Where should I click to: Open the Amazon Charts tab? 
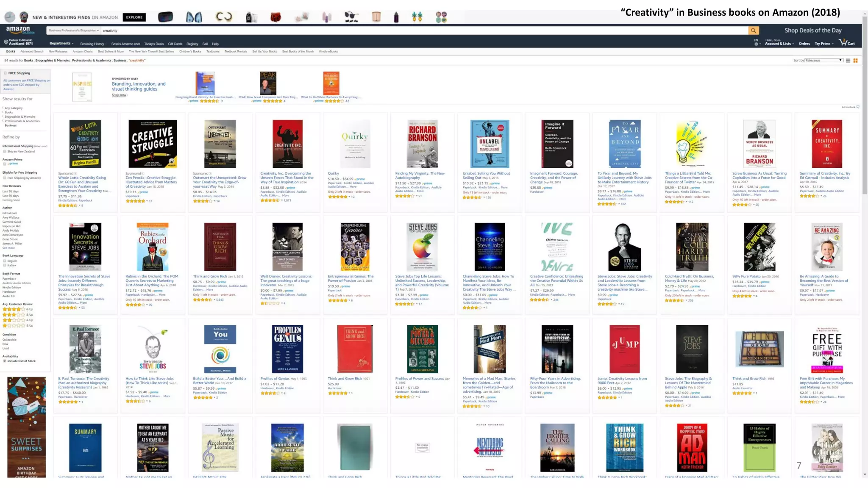83,51
